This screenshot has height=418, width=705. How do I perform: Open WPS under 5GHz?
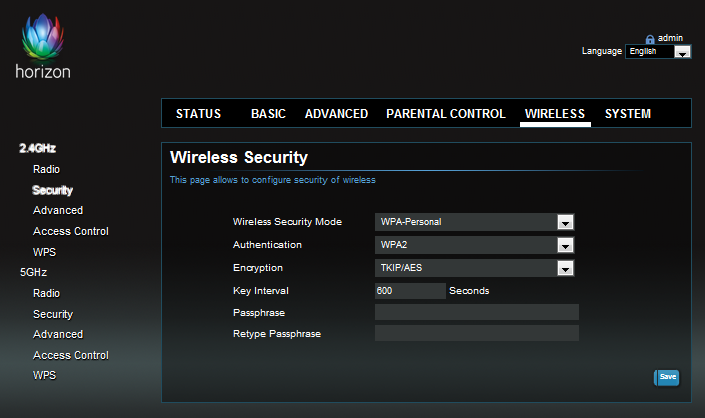click(x=45, y=375)
